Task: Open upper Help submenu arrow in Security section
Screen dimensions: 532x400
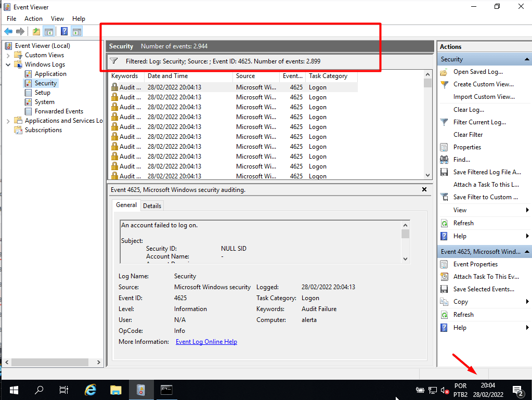Action: [527, 236]
